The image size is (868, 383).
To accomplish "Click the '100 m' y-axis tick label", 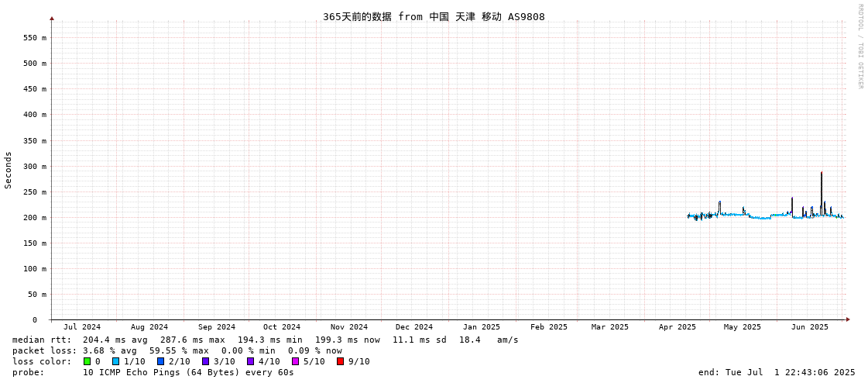I will (36, 269).
